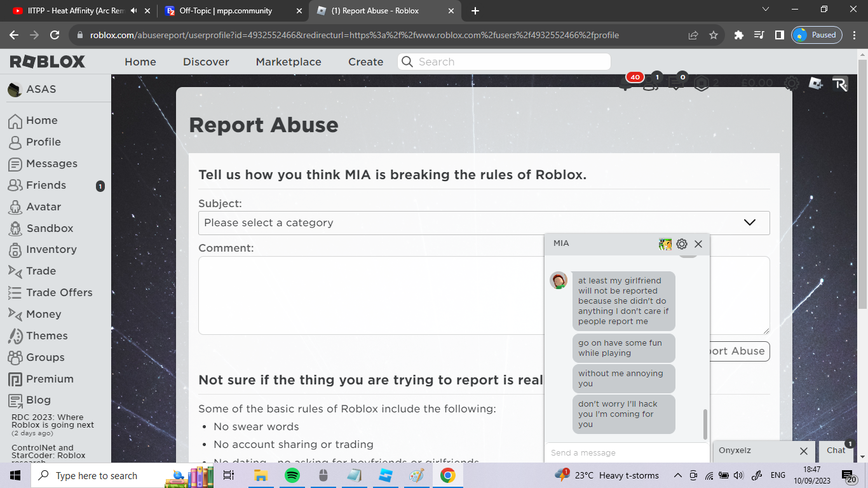Open File Explorer from the taskbar
Screen dimensions: 868x488
pyautogui.click(x=261, y=475)
